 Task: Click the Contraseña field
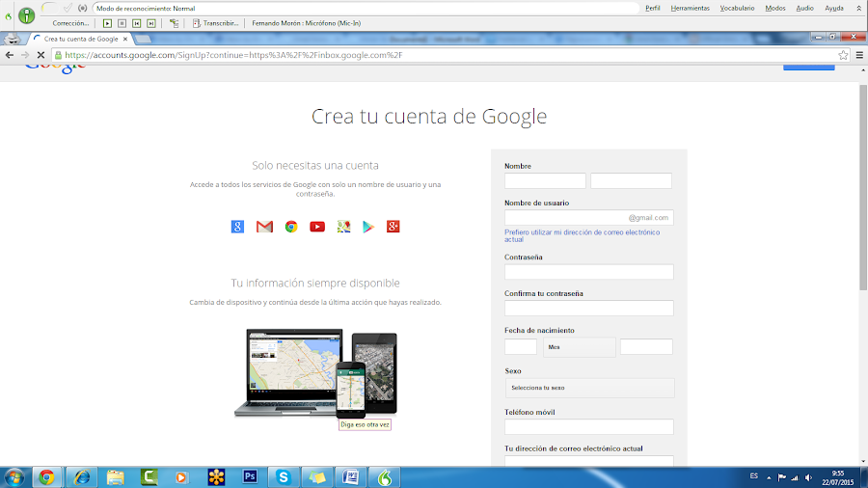click(589, 272)
